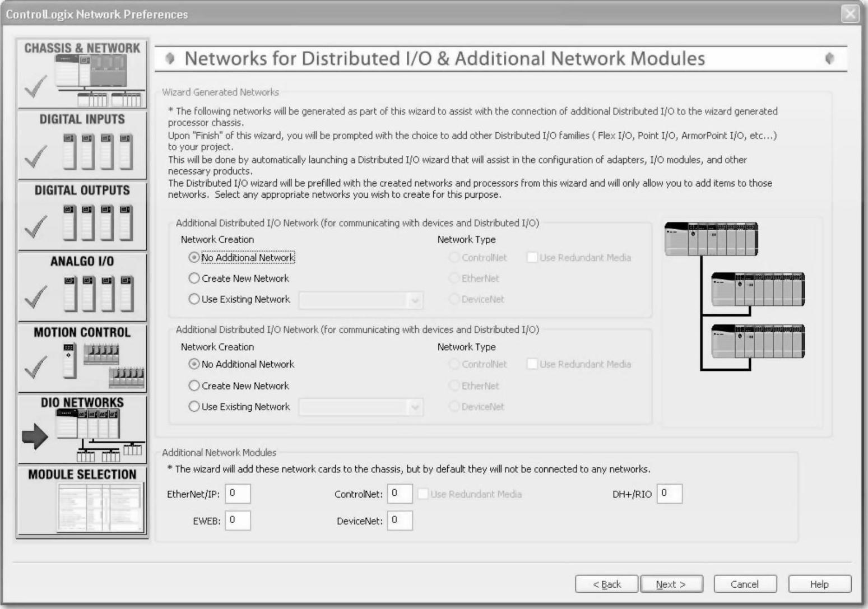The height and width of the screenshot is (609, 868).
Task: Click the EtherNet/IP module count field
Action: pos(238,494)
